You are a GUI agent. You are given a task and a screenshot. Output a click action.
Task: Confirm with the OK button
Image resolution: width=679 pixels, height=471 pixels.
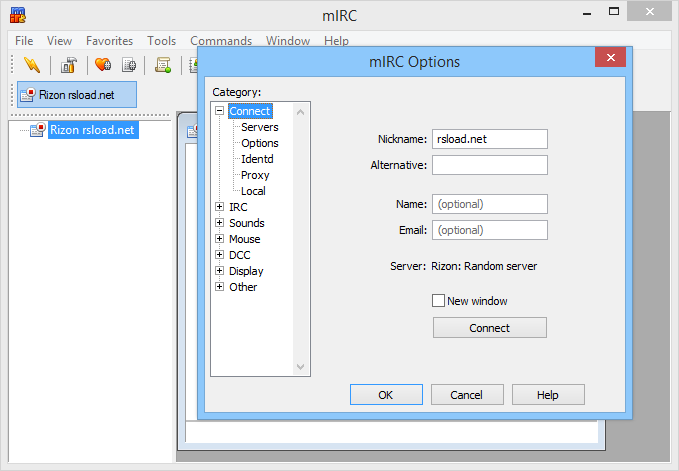[x=386, y=395]
